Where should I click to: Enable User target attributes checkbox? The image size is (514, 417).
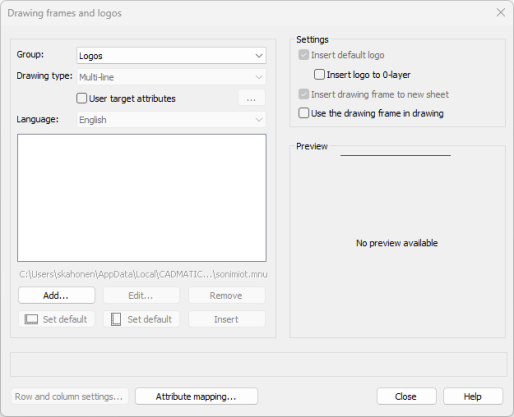click(x=82, y=98)
